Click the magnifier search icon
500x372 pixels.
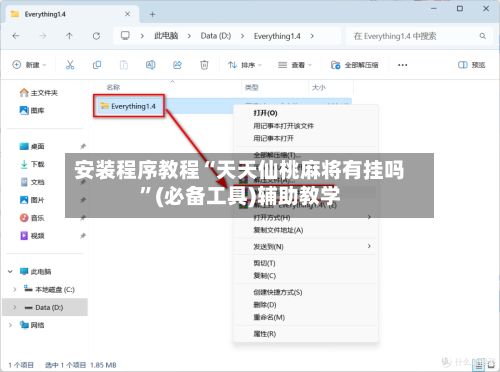tap(482, 36)
